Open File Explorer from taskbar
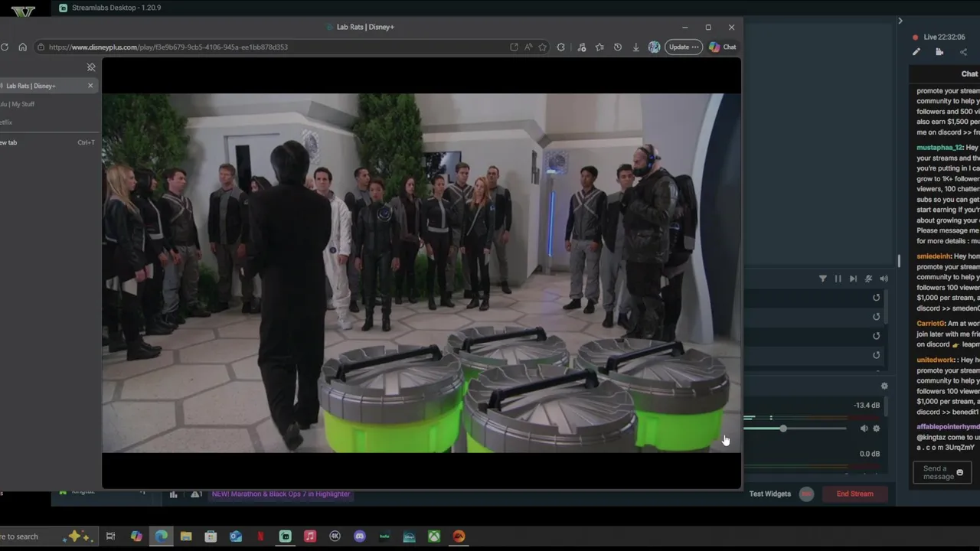The image size is (980, 551). (x=186, y=536)
